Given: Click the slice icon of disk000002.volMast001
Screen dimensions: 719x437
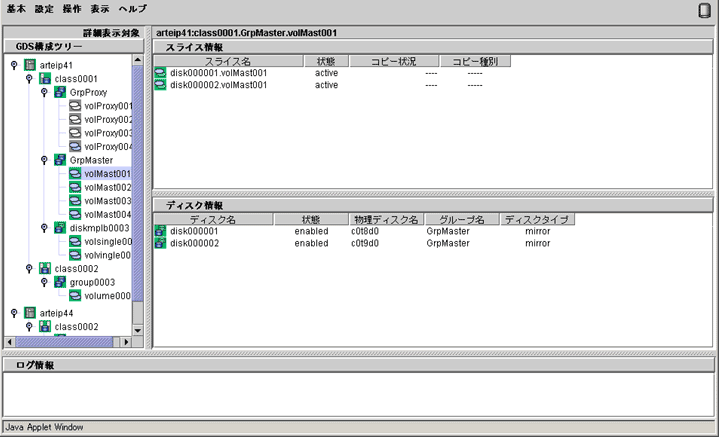Looking at the screenshot, I should coord(160,85).
